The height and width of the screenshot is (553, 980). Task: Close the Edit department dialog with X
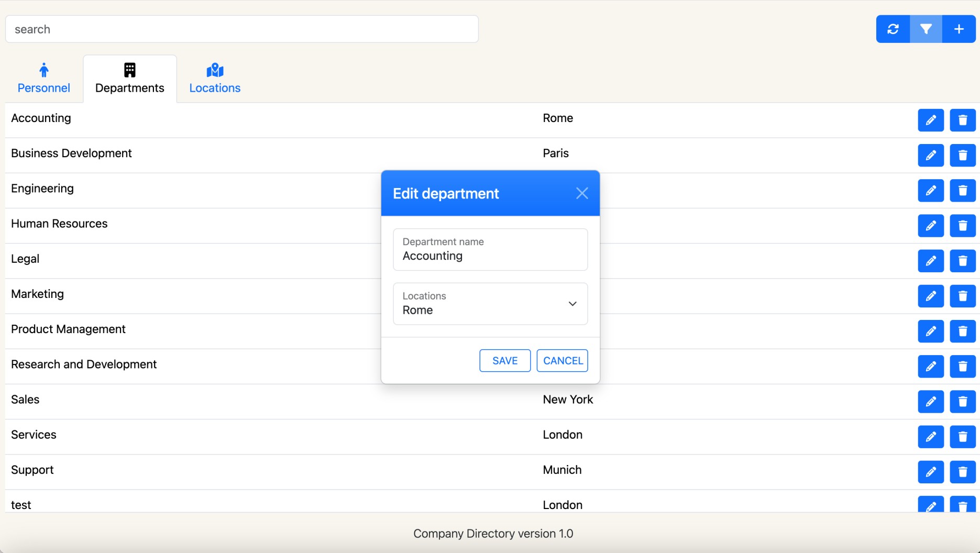pyautogui.click(x=582, y=193)
